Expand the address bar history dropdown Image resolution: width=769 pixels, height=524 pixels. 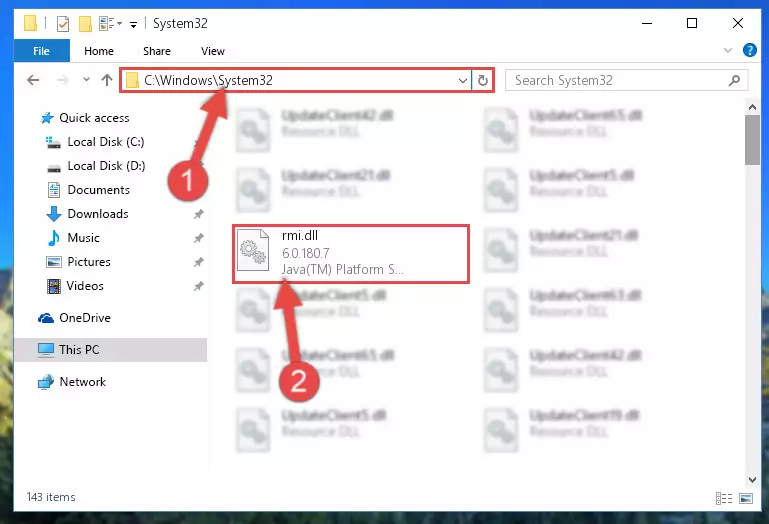[x=462, y=80]
